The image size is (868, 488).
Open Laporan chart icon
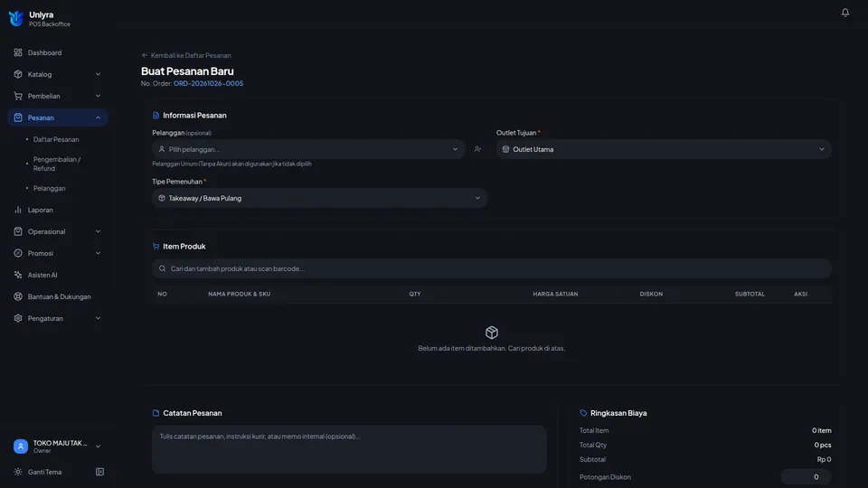(18, 210)
